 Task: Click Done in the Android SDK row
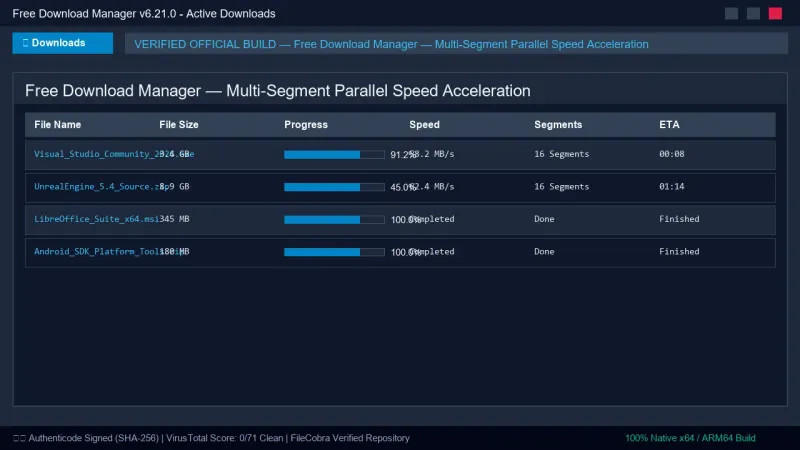pos(544,252)
